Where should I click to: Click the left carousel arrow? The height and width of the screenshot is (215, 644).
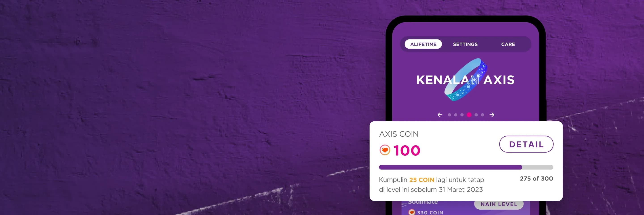[x=440, y=115]
